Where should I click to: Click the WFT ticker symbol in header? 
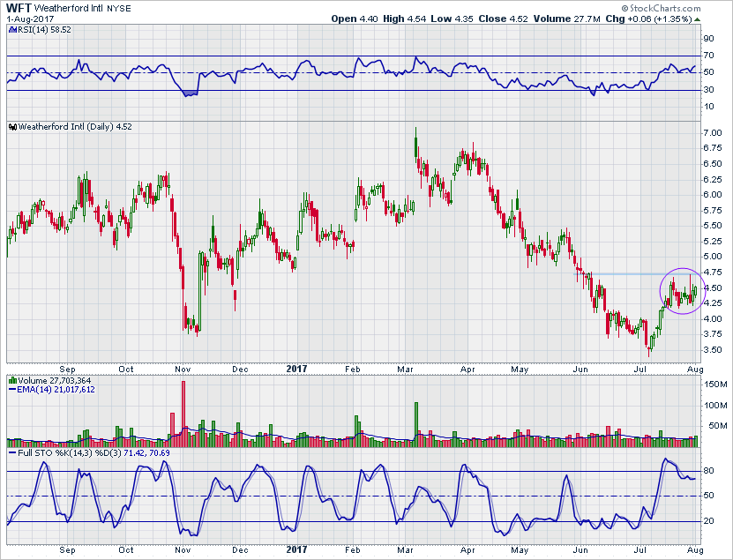(18, 7)
